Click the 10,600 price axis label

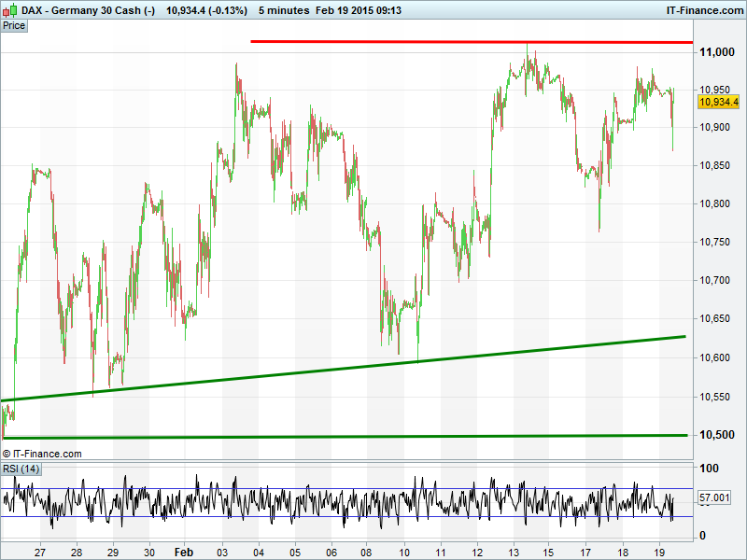pyautogui.click(x=714, y=357)
